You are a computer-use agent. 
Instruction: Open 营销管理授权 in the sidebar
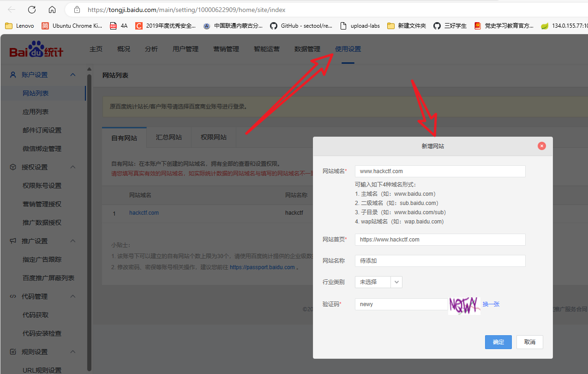click(x=42, y=204)
